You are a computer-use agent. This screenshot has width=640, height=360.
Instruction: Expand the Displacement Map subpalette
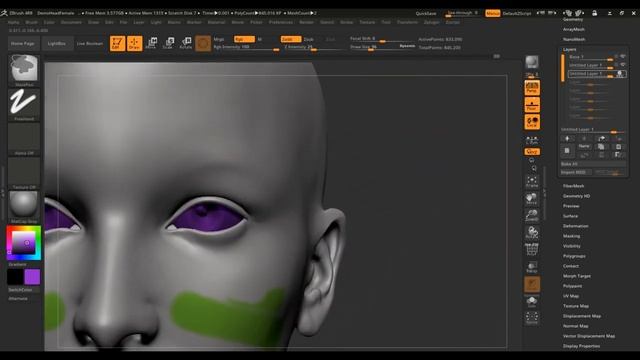582,316
